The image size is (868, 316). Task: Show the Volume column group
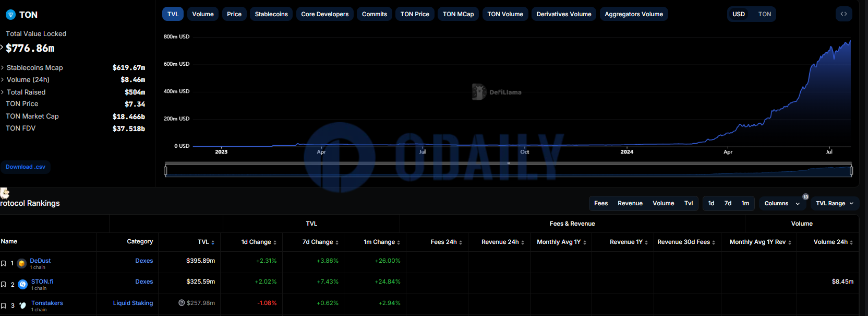click(x=664, y=203)
